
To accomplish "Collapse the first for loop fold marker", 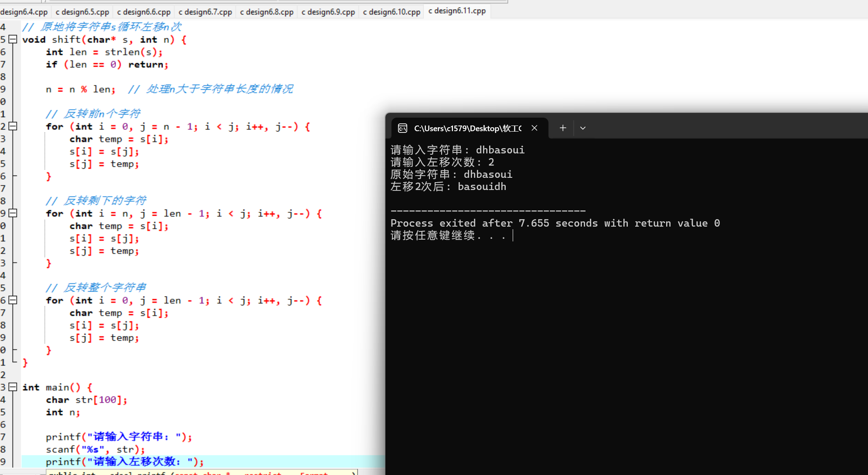I will [13, 126].
